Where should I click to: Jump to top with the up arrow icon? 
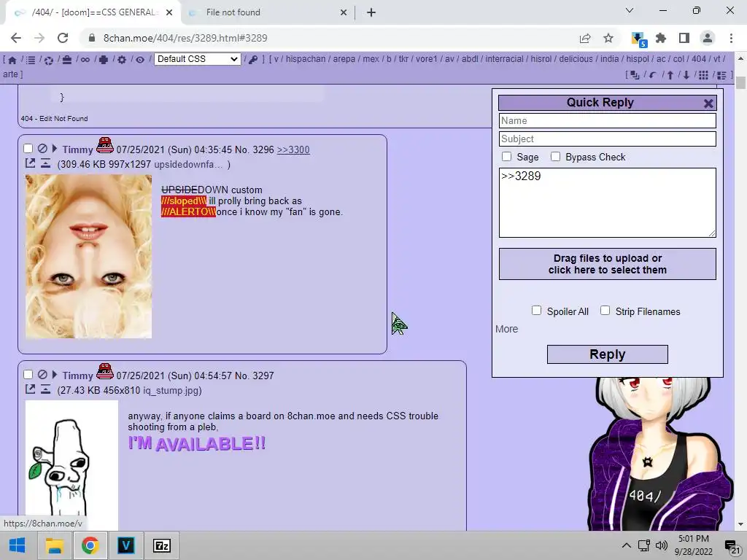pos(670,75)
